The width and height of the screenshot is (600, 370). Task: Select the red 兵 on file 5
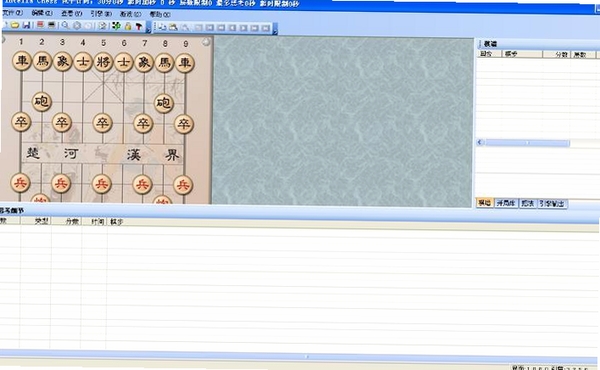click(x=101, y=184)
